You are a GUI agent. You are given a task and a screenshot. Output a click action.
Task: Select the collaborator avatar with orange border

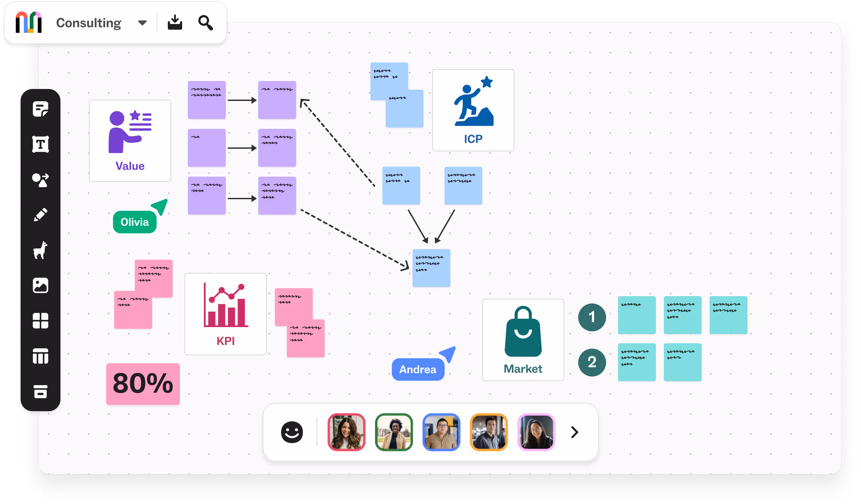coord(489,432)
